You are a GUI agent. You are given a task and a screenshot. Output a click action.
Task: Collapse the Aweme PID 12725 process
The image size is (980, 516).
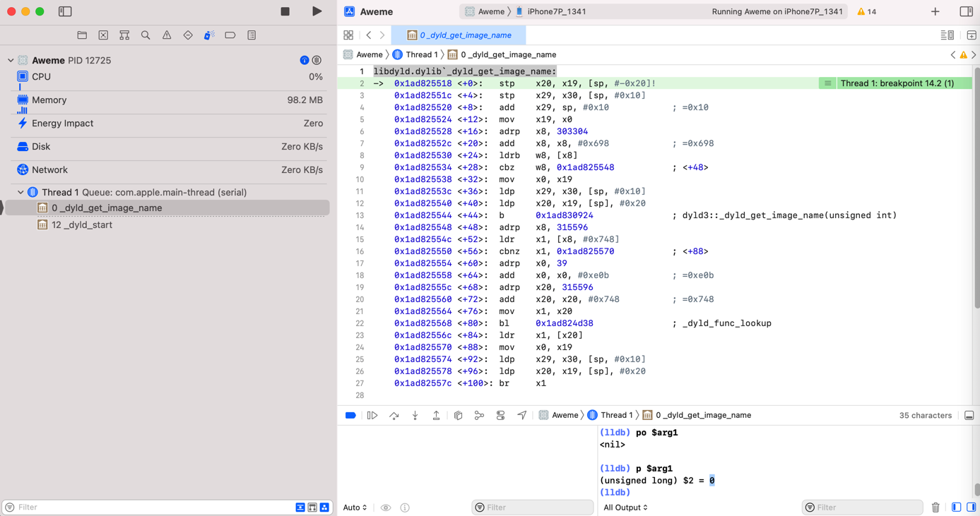click(11, 61)
